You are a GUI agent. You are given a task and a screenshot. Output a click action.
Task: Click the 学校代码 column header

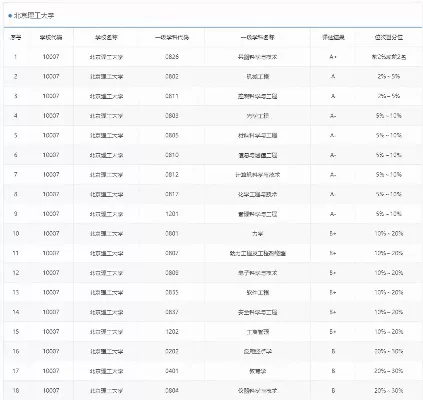click(51, 37)
